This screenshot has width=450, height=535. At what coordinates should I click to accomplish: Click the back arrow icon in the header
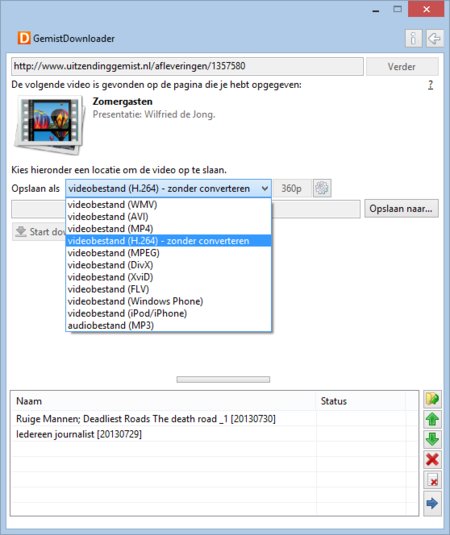coord(434,38)
